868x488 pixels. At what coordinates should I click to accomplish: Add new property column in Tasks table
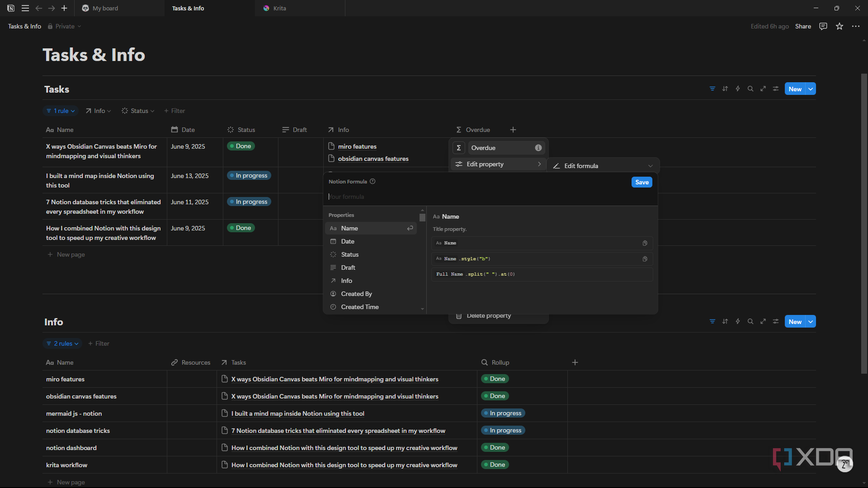(513, 130)
